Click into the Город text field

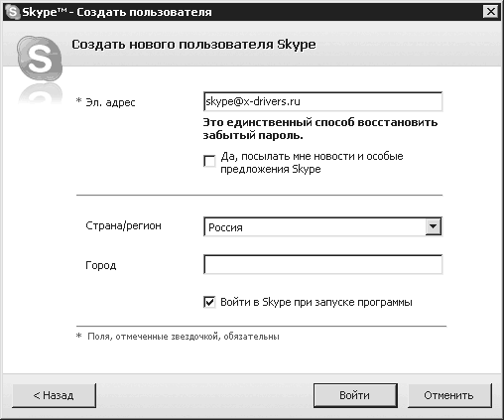pos(322,264)
